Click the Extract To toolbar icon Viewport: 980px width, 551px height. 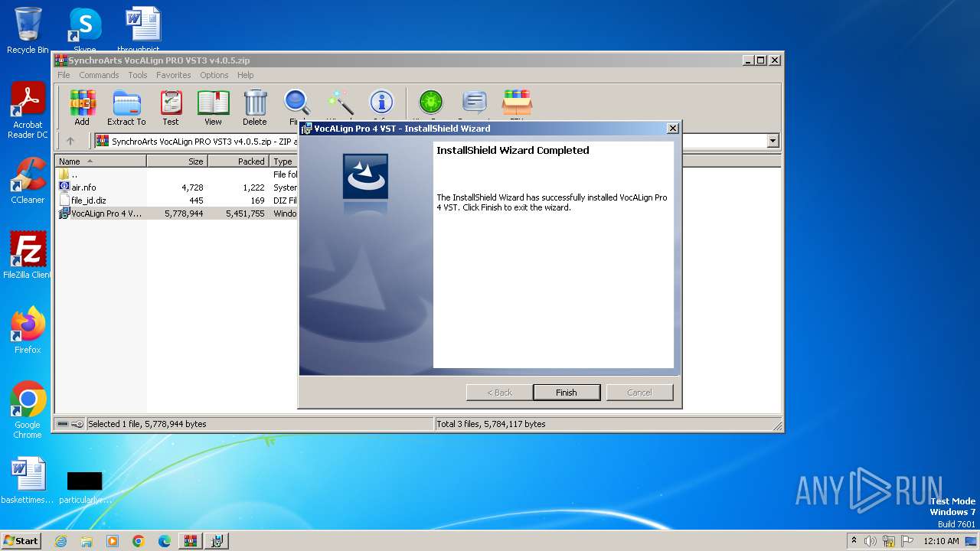tap(126, 107)
